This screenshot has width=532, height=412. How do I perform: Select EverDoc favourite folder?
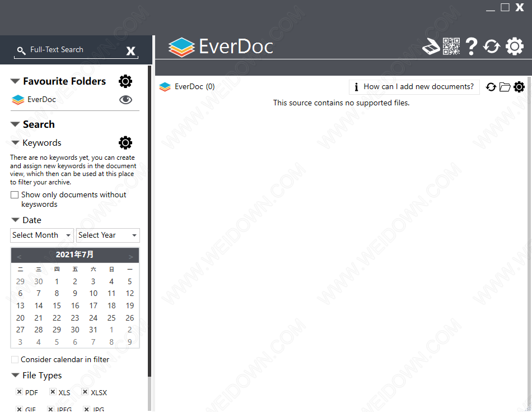click(41, 100)
